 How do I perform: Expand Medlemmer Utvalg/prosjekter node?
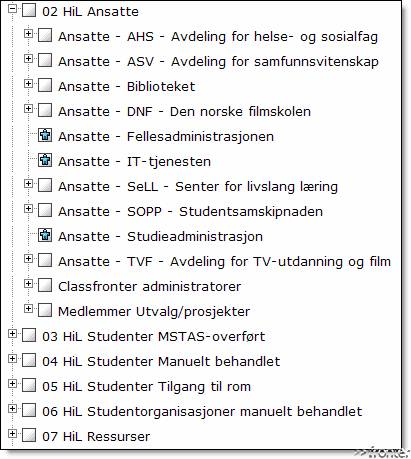pyautogui.click(x=28, y=308)
